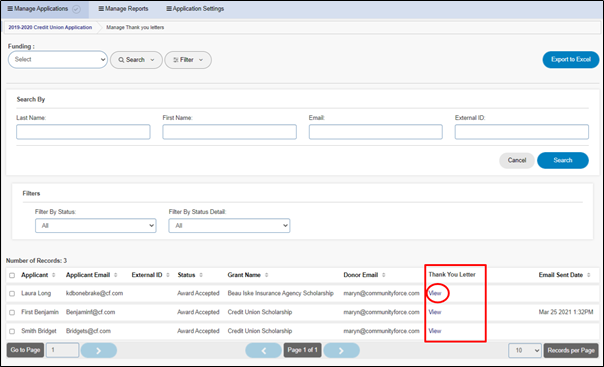Click Mar 25 2021 1:32PM date cell
Screen dimensions: 604x367
566,312
